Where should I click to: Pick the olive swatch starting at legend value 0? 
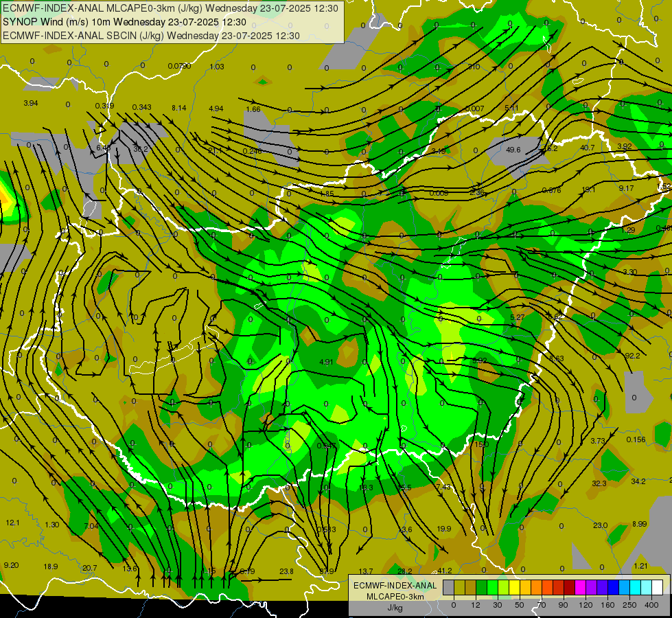tap(459, 587)
